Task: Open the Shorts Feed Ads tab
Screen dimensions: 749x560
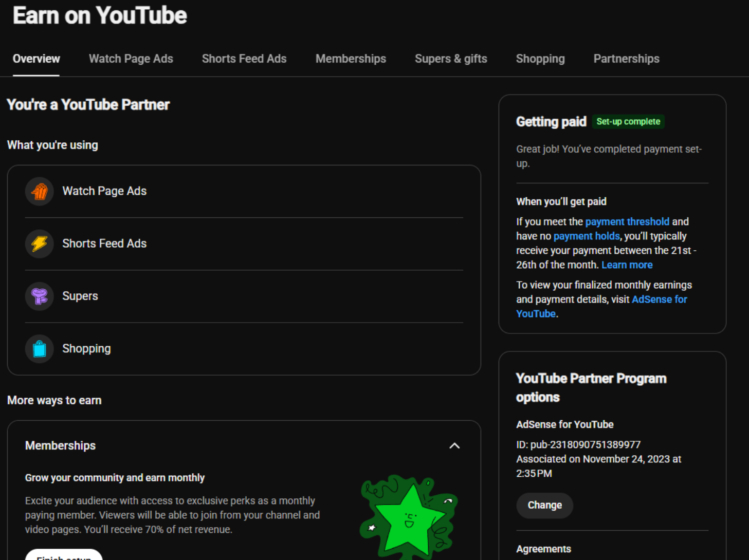Action: 244,59
